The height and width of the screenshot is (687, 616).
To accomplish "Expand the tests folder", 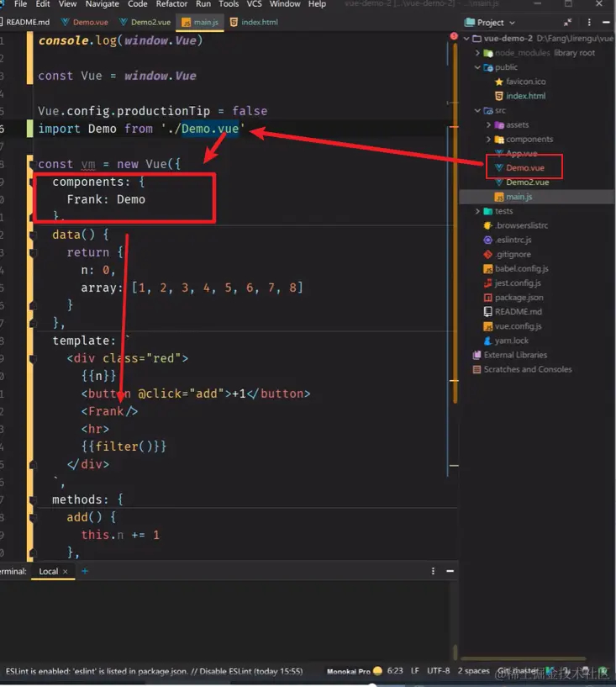I will (x=477, y=212).
